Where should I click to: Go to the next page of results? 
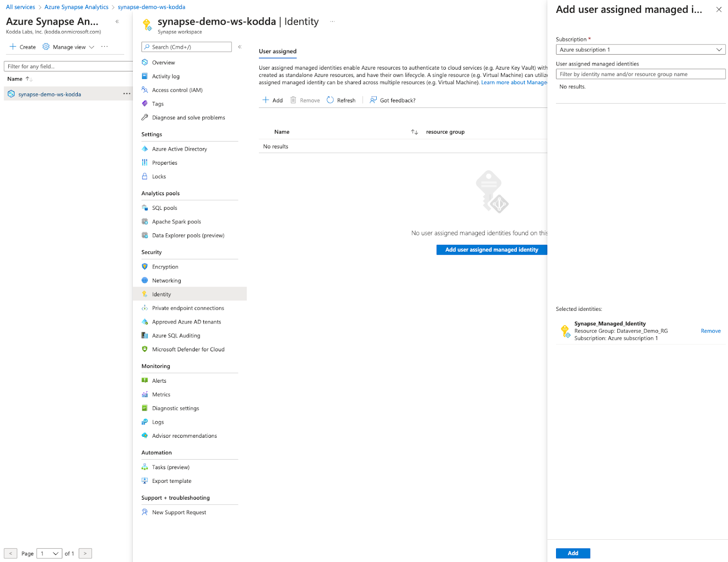(x=85, y=553)
